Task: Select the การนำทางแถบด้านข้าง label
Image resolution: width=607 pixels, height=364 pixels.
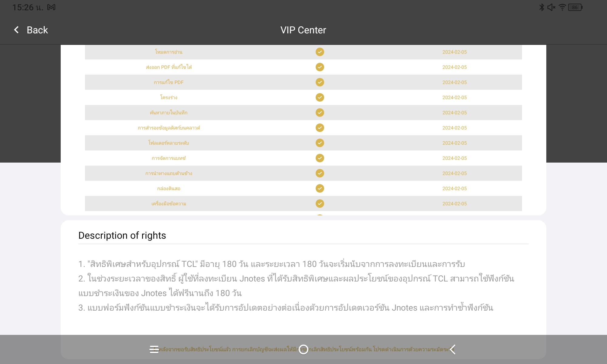Action: point(169,173)
